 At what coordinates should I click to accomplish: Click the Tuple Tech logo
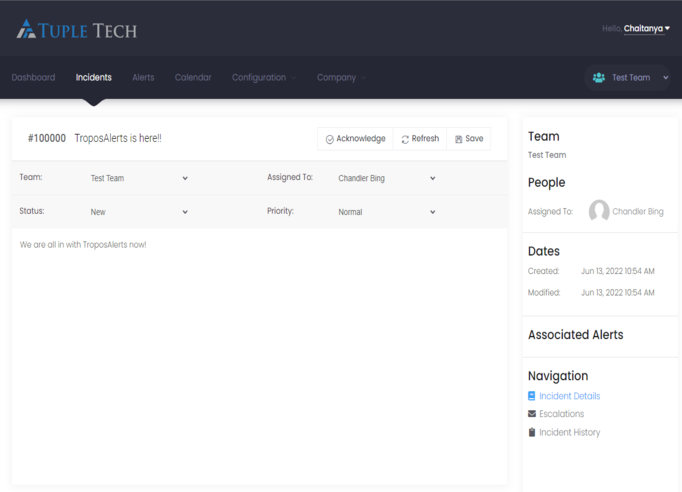[x=76, y=30]
